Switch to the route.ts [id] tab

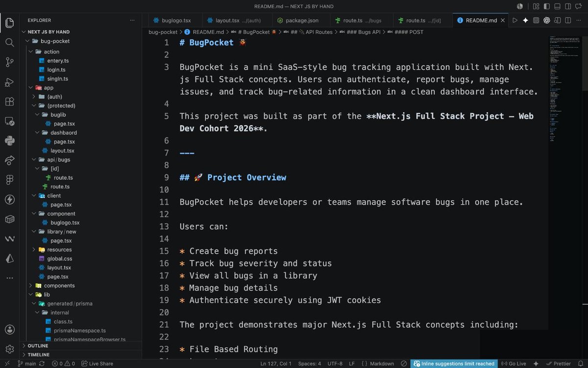(423, 21)
